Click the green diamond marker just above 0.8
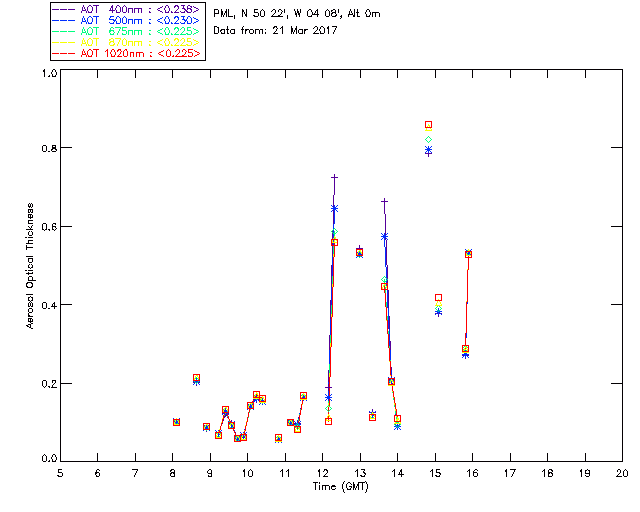The width and height of the screenshot is (640, 512). point(428,140)
